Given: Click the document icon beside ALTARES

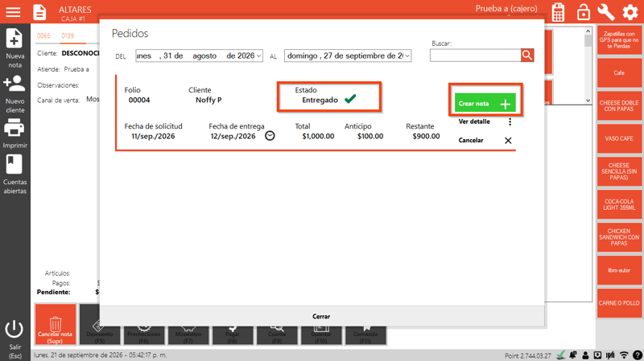Looking at the screenshot, I should click(39, 12).
